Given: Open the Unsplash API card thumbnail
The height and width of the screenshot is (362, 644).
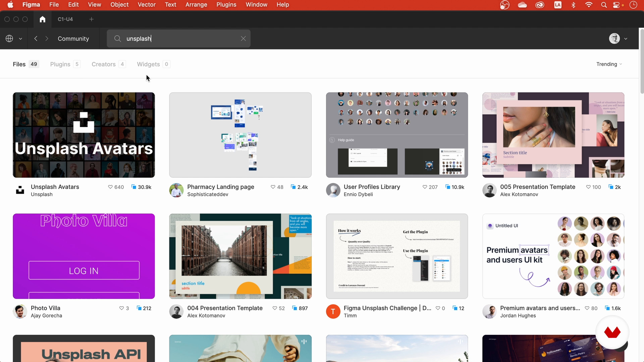Looking at the screenshot, I should (x=84, y=348).
